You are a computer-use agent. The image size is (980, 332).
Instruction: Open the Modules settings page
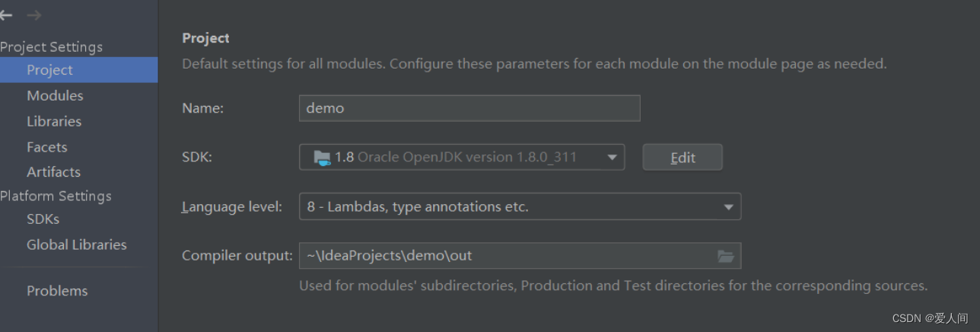55,96
